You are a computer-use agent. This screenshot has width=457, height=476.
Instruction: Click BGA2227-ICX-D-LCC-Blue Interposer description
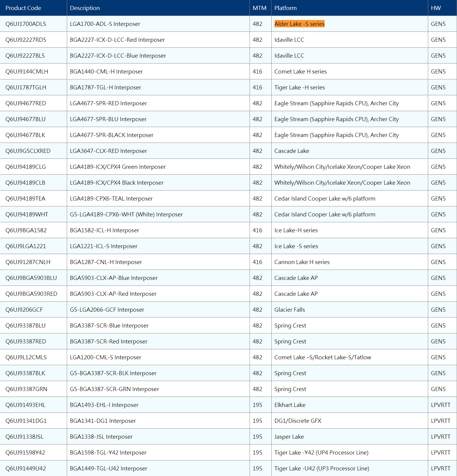click(118, 56)
